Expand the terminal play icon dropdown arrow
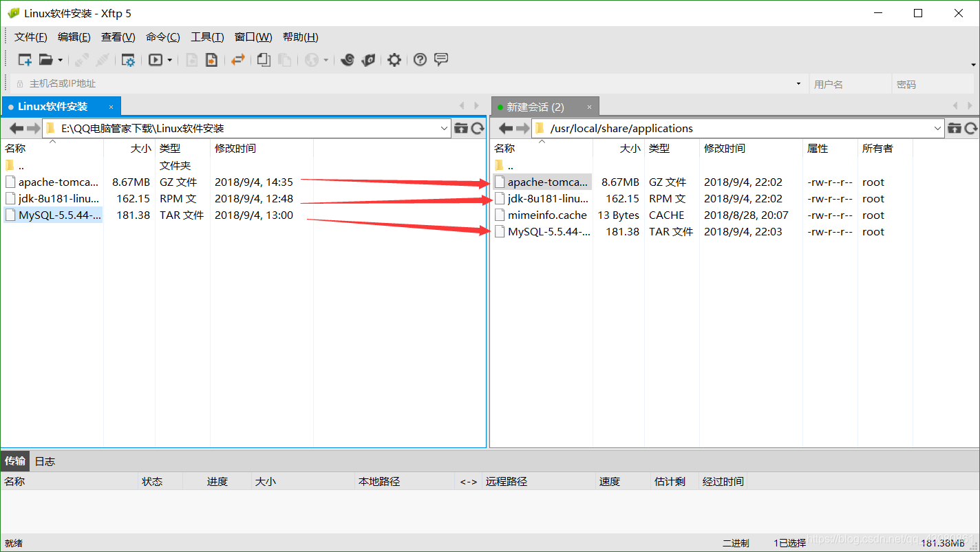Image resolution: width=980 pixels, height=552 pixels. 170,60
